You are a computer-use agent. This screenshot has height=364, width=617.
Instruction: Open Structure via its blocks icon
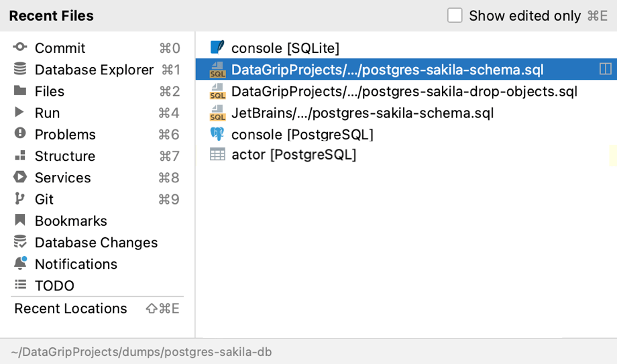[20, 156]
